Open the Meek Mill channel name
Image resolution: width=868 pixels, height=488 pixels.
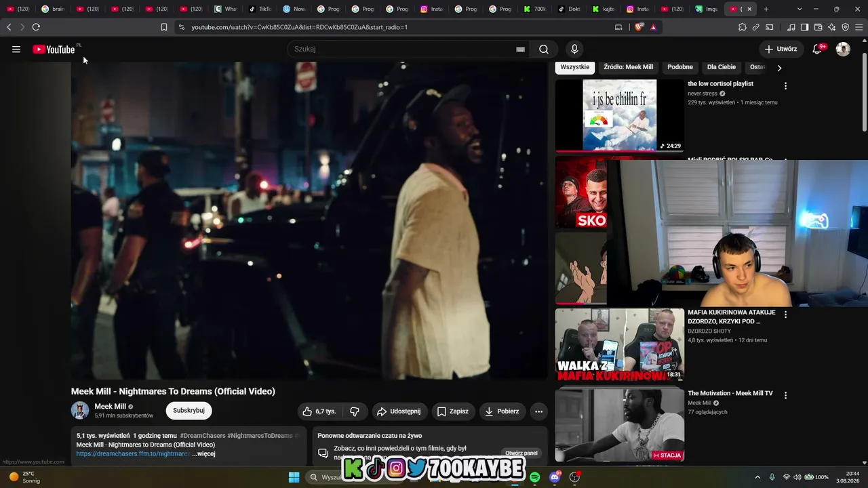[x=111, y=407]
